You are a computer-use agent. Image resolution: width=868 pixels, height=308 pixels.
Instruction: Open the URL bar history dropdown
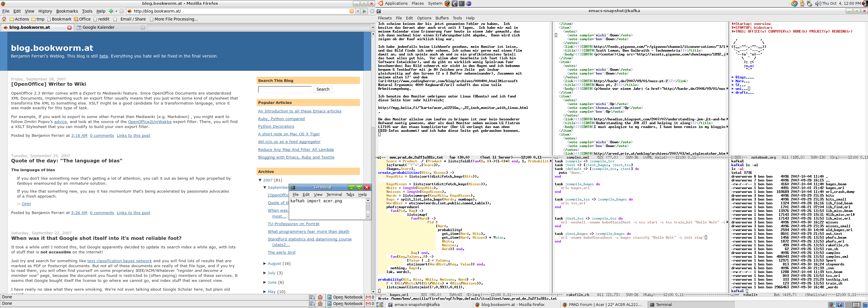(x=358, y=11)
